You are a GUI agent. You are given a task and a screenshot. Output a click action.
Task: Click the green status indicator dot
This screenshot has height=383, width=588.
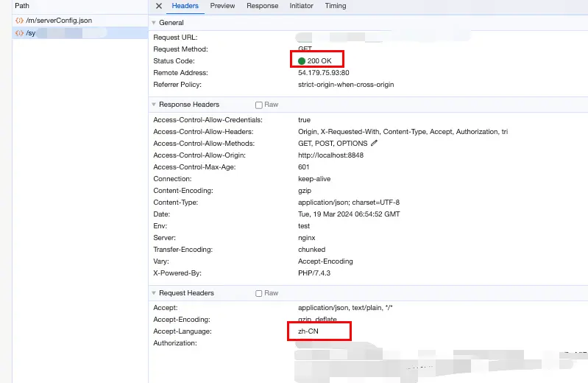click(x=302, y=61)
